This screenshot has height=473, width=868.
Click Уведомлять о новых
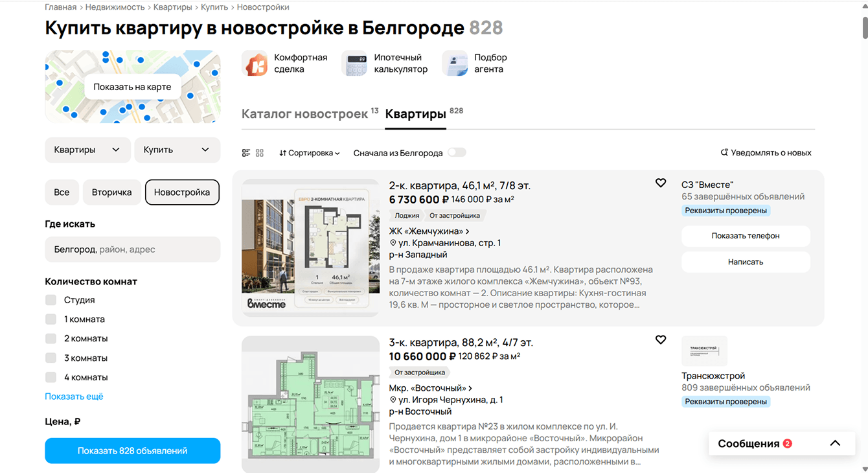(x=766, y=153)
